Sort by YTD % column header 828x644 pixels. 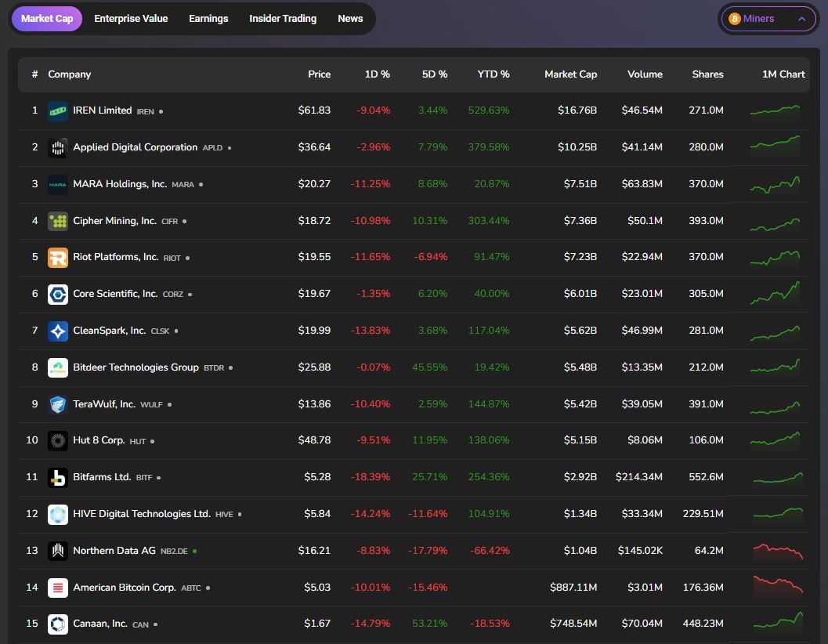(494, 74)
